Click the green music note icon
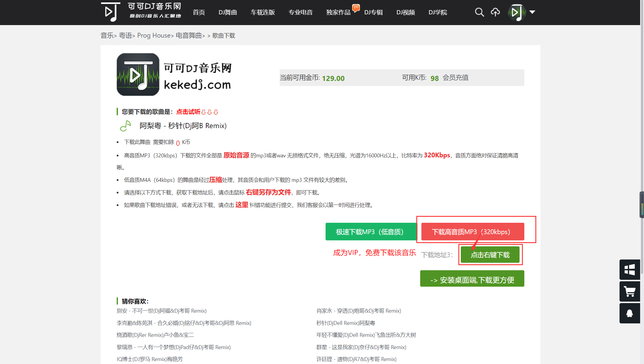Image resolution: width=644 pixels, height=364 pixels. pyautogui.click(x=125, y=126)
